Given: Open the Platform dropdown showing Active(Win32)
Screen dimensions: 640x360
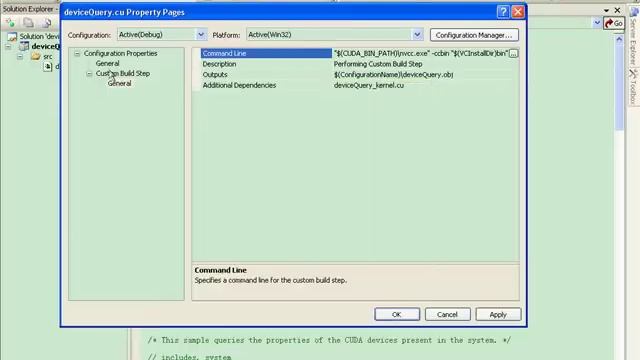Looking at the screenshot, I should 417,35.
